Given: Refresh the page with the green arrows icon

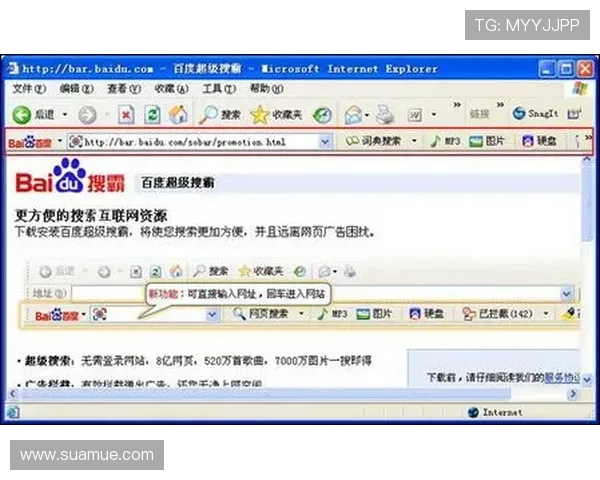Looking at the screenshot, I should [152, 114].
